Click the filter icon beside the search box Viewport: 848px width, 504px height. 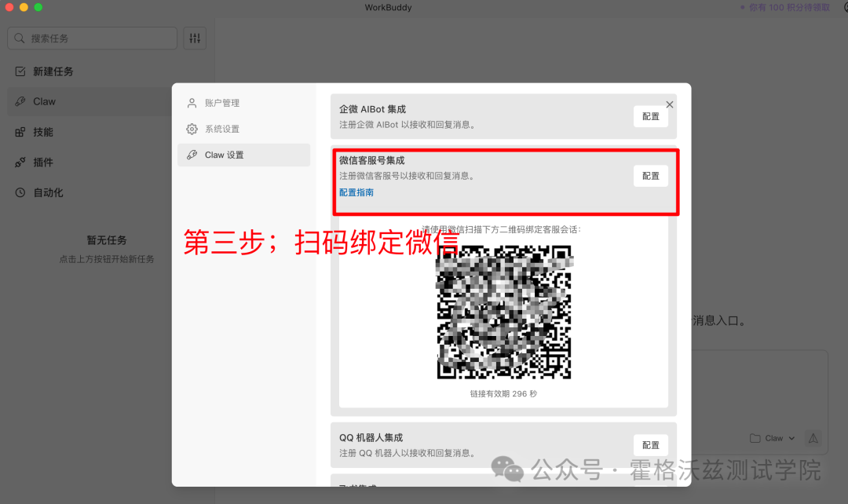point(195,38)
